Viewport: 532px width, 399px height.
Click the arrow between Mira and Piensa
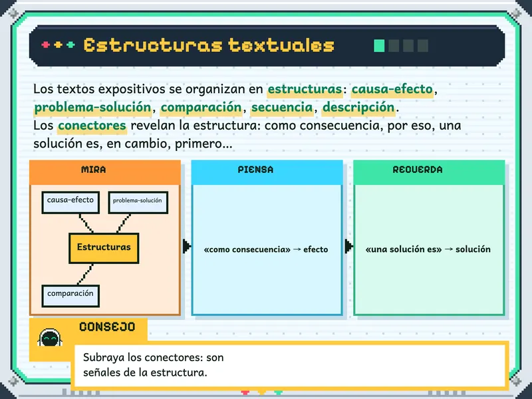186,246
